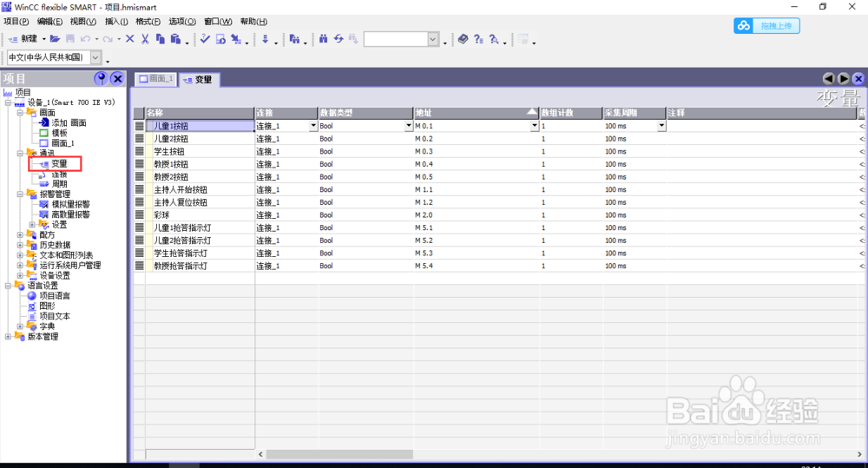Screen dimensions: 868x468
Task: Open the language dropdown 中文(中华人民共和国)
Action: coord(95,57)
